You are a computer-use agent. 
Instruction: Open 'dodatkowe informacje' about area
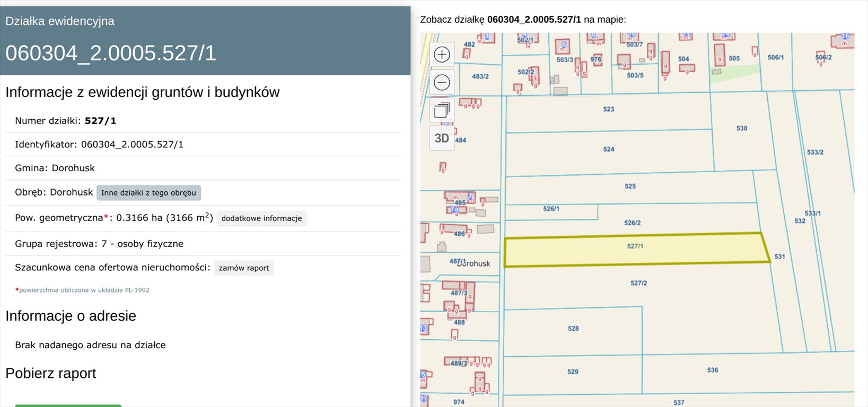click(261, 218)
